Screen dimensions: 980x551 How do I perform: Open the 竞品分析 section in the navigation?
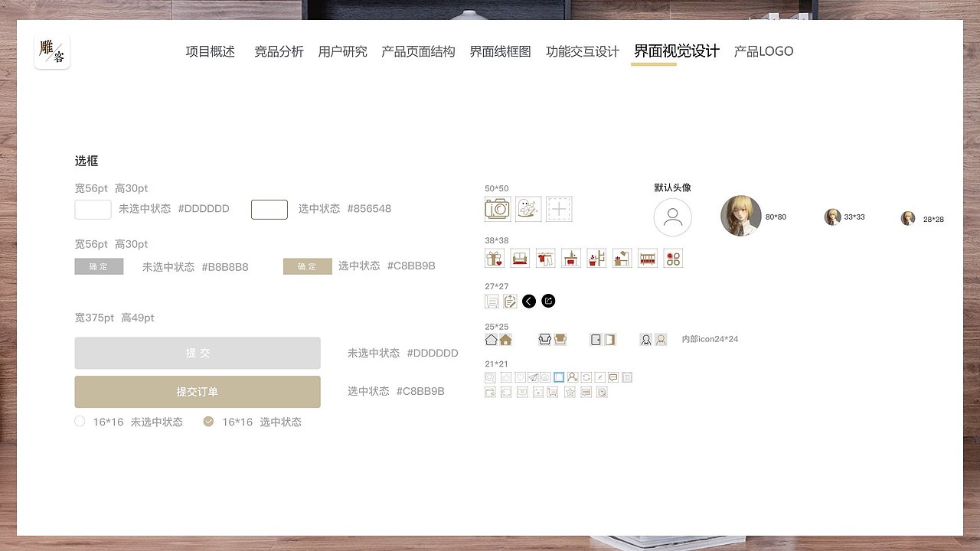click(x=279, y=51)
